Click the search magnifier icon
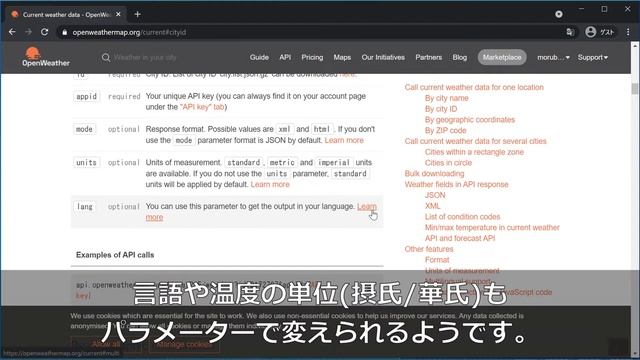The image size is (640, 360). coord(106,58)
